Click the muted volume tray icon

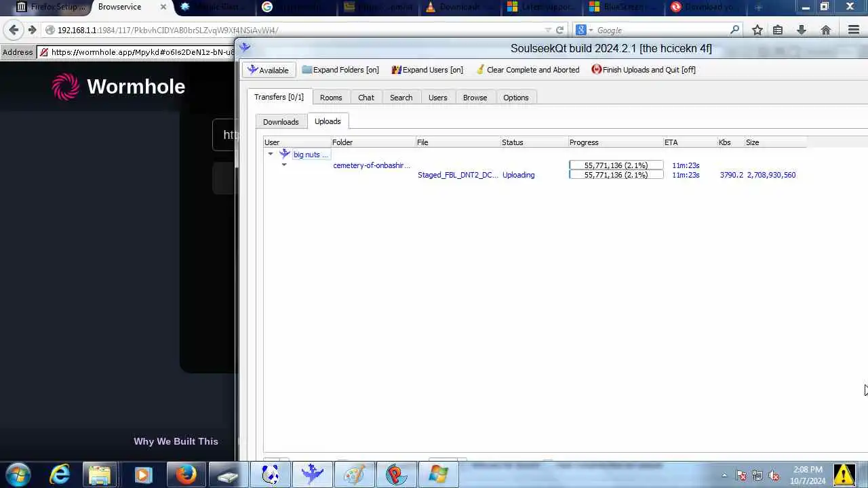tap(774, 475)
